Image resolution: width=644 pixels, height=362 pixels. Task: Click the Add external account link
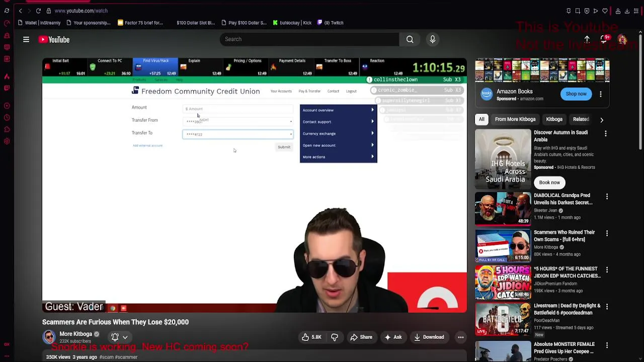coord(147,146)
